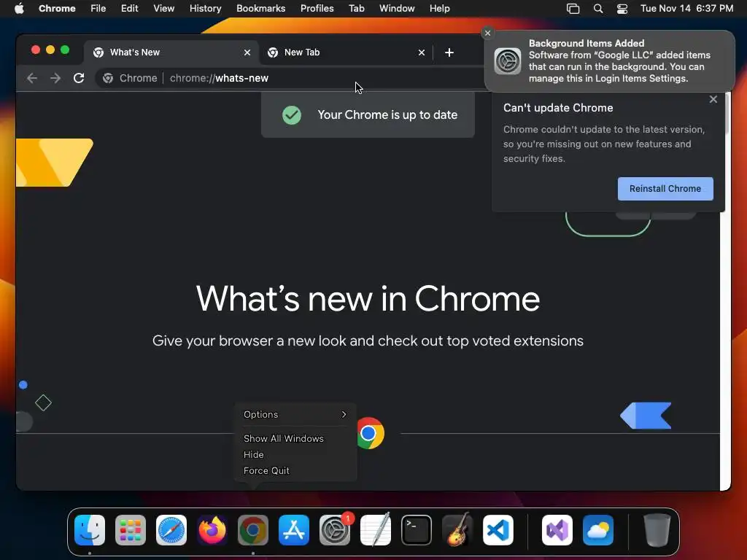Screen dimensions: 747x560
Task: Launch Visual Studio Code from the Dock
Action: coord(498,530)
